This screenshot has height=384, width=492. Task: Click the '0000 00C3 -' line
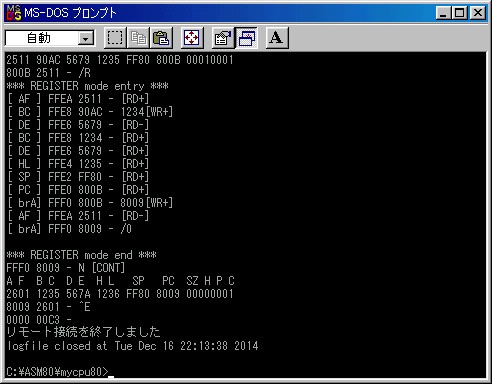[x=39, y=320]
